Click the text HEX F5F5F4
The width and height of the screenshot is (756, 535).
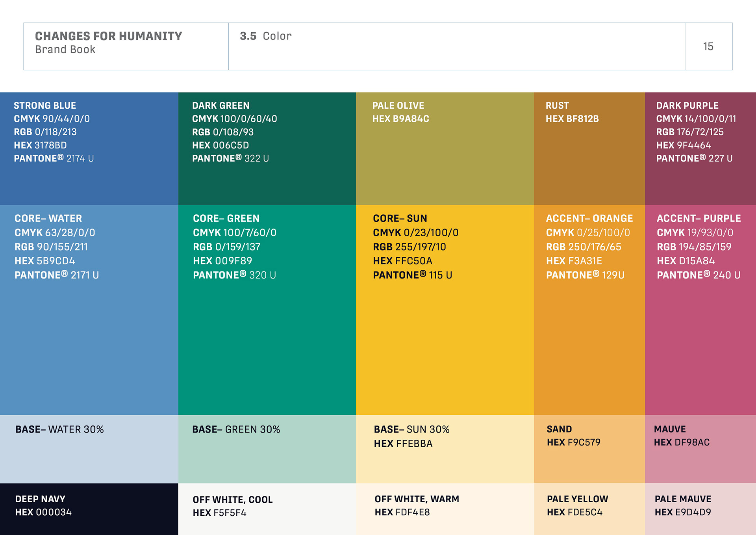click(x=219, y=513)
